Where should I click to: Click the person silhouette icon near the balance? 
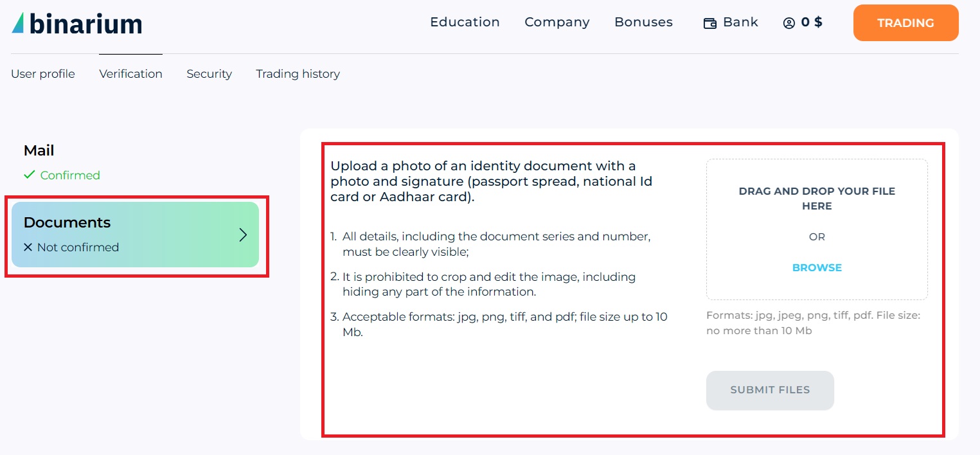click(x=788, y=21)
